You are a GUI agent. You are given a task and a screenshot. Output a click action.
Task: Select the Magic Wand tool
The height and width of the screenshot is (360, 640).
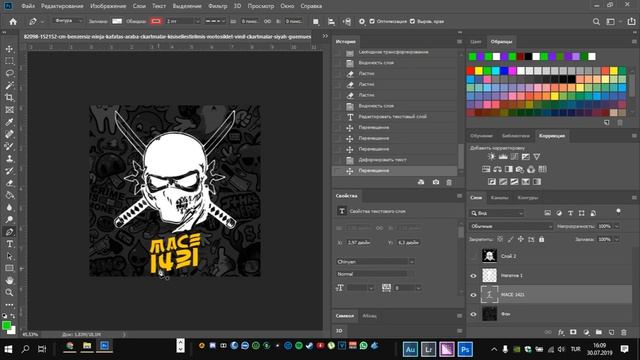9,86
